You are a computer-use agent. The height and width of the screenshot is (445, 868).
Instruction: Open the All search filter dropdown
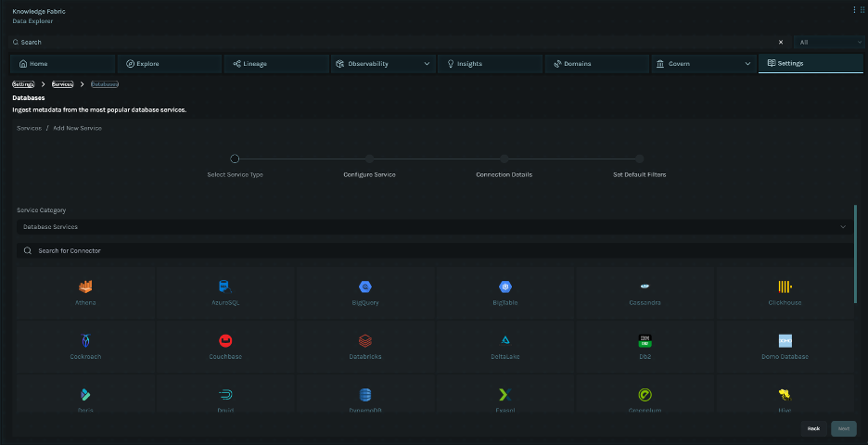point(829,42)
